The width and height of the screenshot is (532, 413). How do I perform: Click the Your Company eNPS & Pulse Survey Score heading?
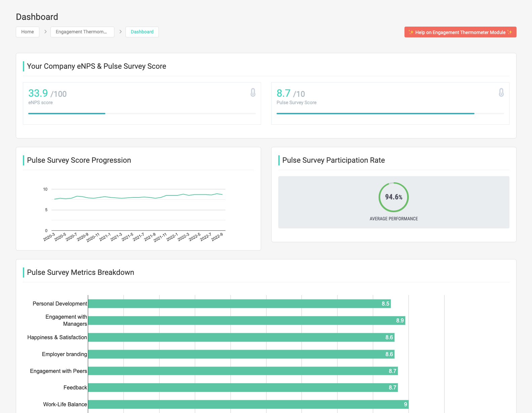pyautogui.click(x=97, y=66)
